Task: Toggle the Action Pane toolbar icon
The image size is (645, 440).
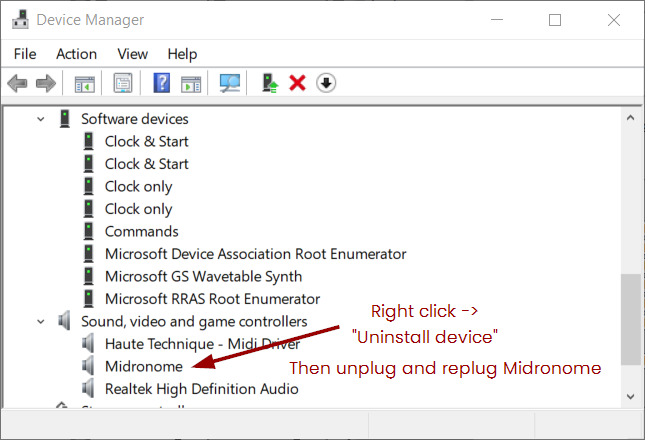Action: coord(191,83)
